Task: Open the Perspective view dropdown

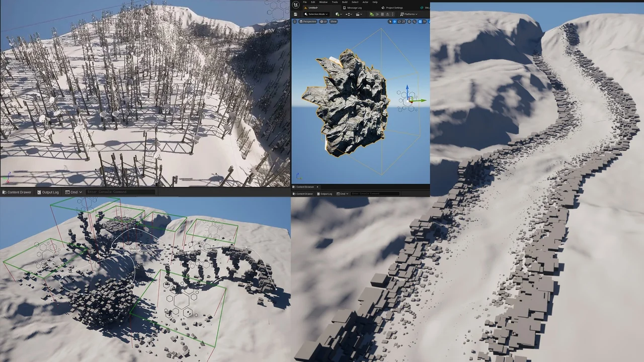Action: pos(307,22)
